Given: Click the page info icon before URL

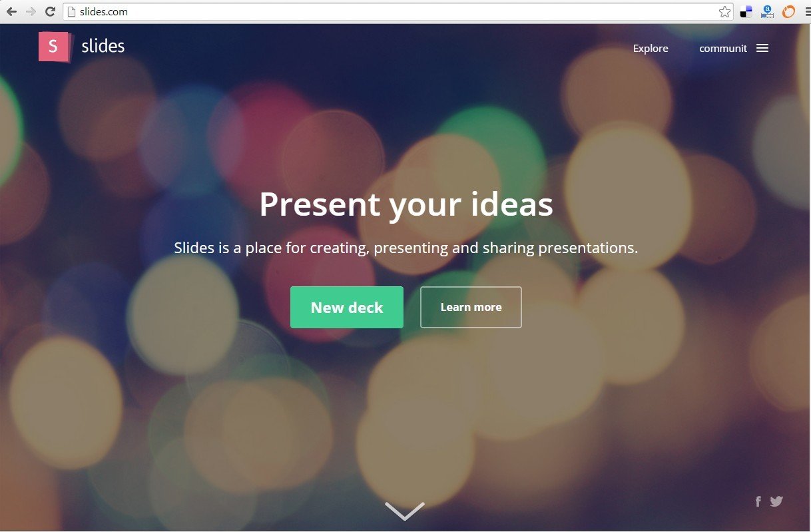Looking at the screenshot, I should coord(72,11).
